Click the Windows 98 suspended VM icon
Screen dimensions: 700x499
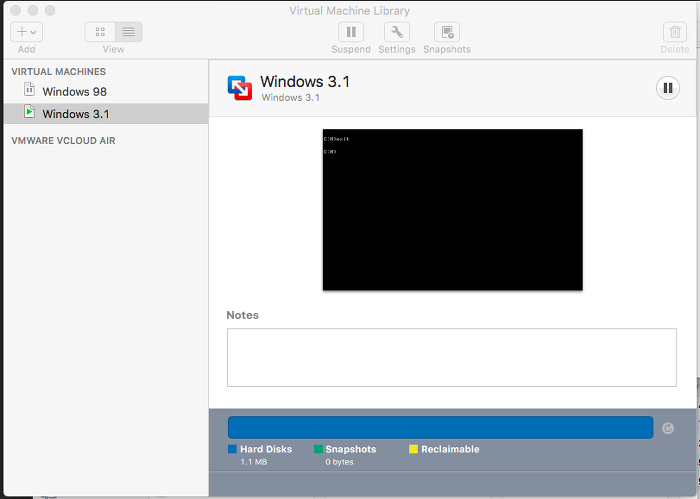click(x=29, y=89)
